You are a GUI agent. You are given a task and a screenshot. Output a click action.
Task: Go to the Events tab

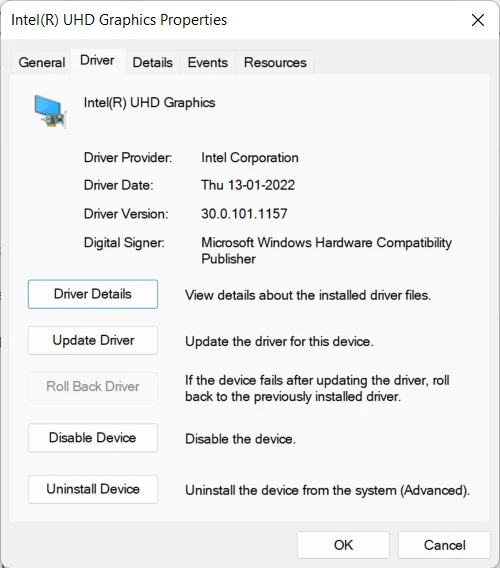pyautogui.click(x=208, y=62)
